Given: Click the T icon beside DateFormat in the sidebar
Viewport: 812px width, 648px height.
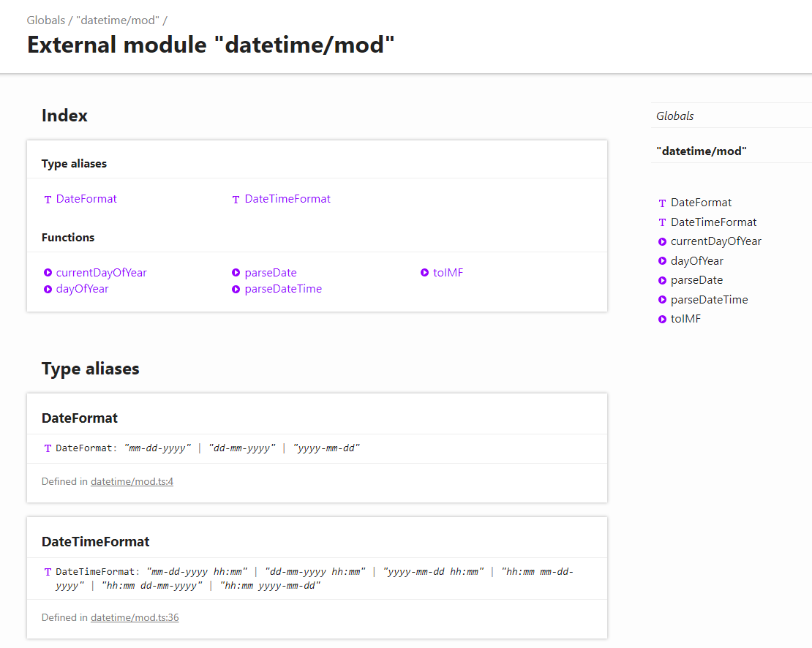Looking at the screenshot, I should pos(661,203).
